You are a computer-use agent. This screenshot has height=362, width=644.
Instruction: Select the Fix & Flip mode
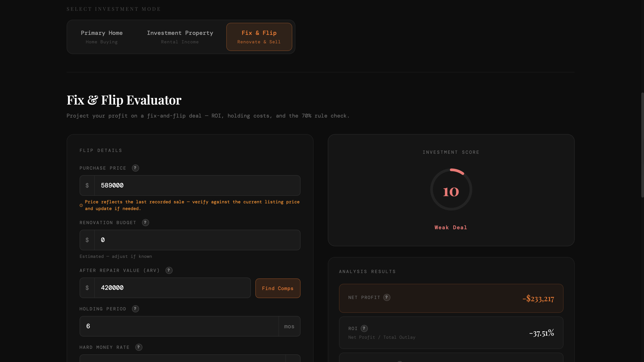(x=259, y=37)
